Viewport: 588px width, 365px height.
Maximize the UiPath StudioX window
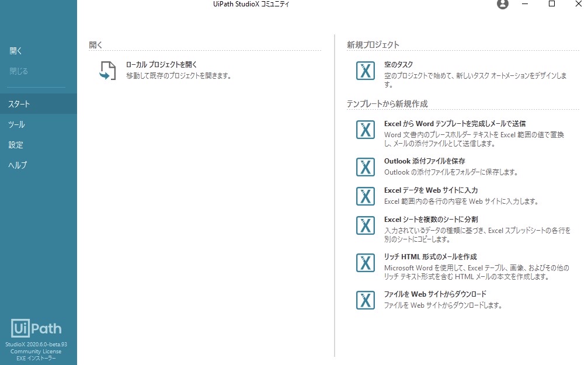pos(552,4)
